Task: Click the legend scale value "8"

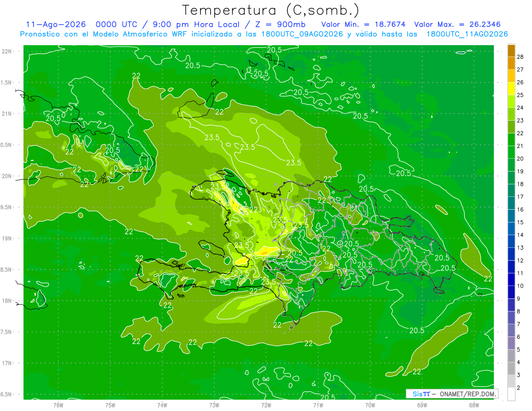Action: [x=519, y=311]
